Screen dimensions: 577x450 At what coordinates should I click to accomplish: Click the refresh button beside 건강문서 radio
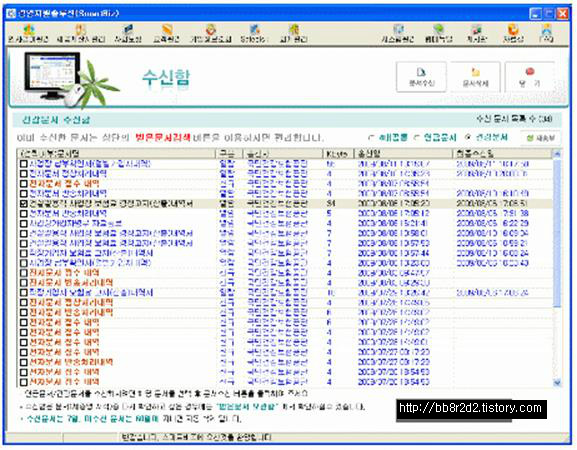[x=541, y=138]
